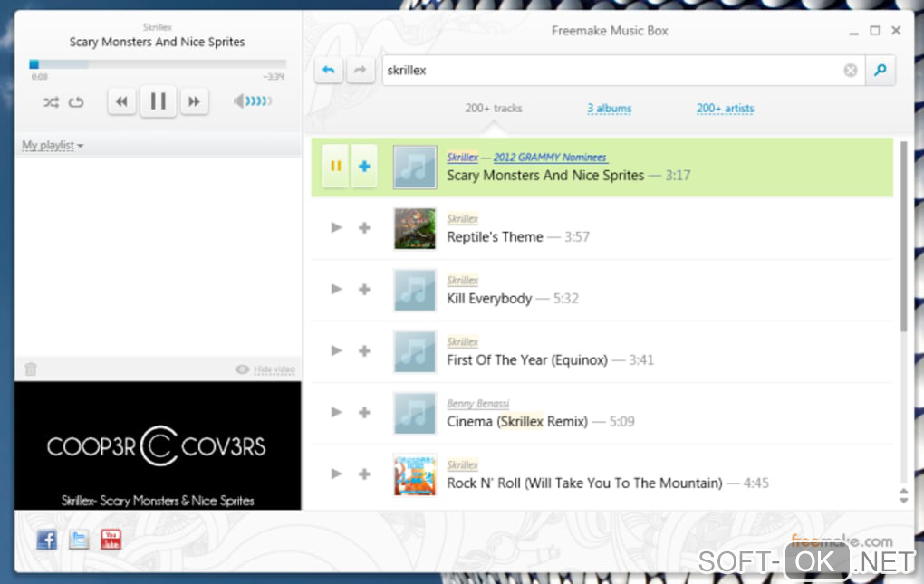Play First Of The Year (Equinox)
924x584 pixels.
coord(336,350)
